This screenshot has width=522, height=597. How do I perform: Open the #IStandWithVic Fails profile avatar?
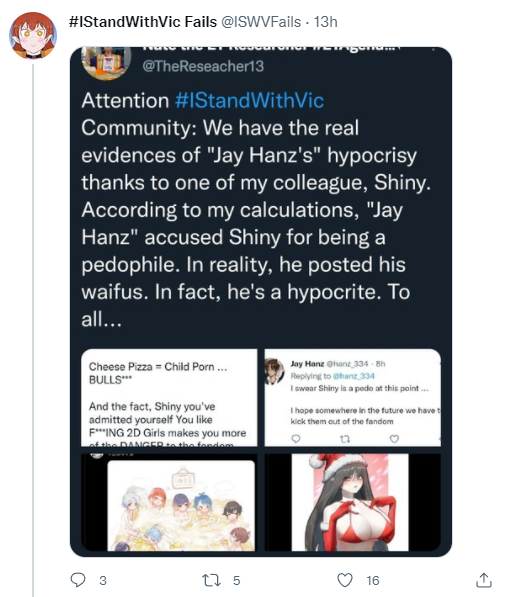pyautogui.click(x=33, y=35)
